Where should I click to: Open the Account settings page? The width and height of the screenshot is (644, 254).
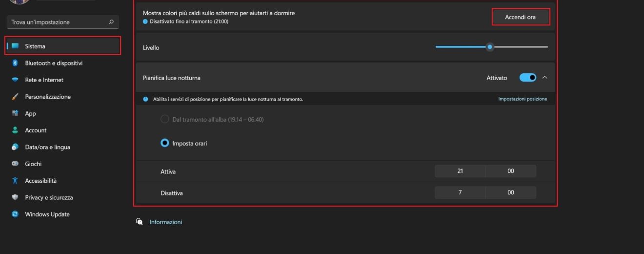[x=63, y=130]
